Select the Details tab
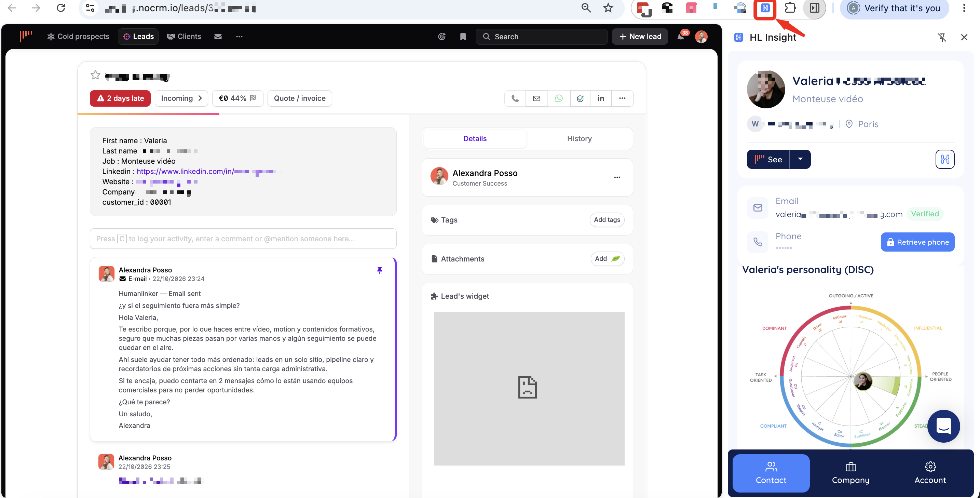 coord(475,138)
